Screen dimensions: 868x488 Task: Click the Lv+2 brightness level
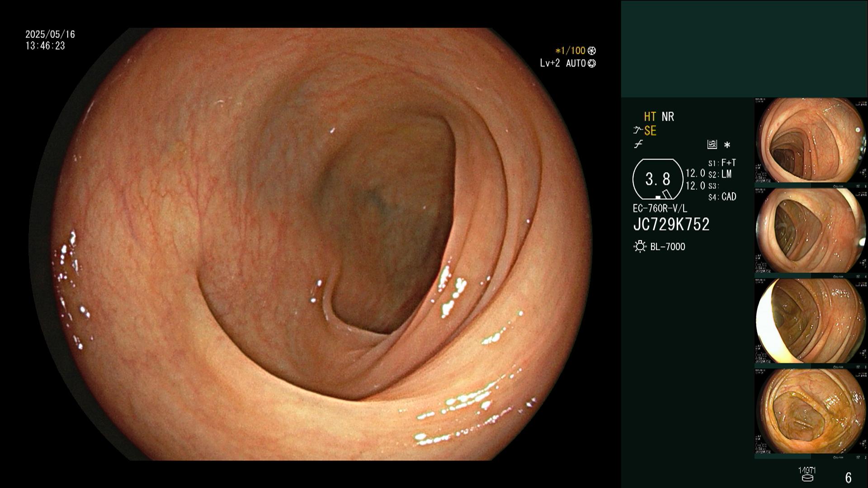[550, 63]
